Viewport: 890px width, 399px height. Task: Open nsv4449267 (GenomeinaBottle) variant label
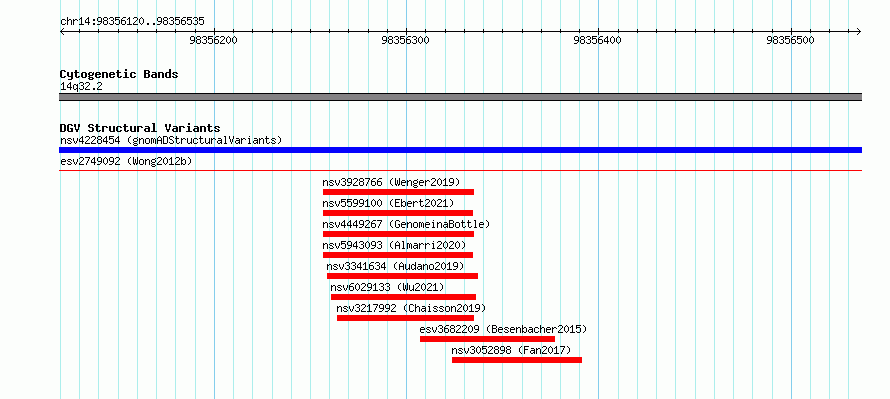[x=406, y=224]
